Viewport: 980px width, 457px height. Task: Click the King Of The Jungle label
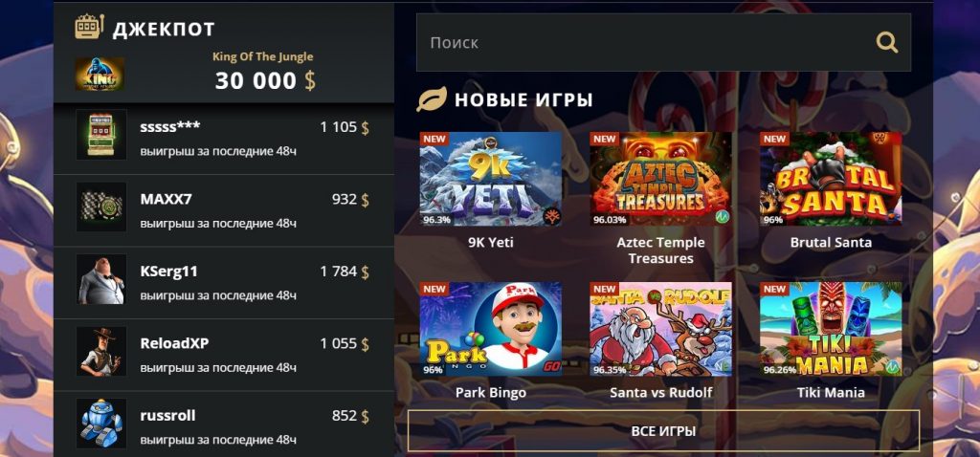(262, 56)
